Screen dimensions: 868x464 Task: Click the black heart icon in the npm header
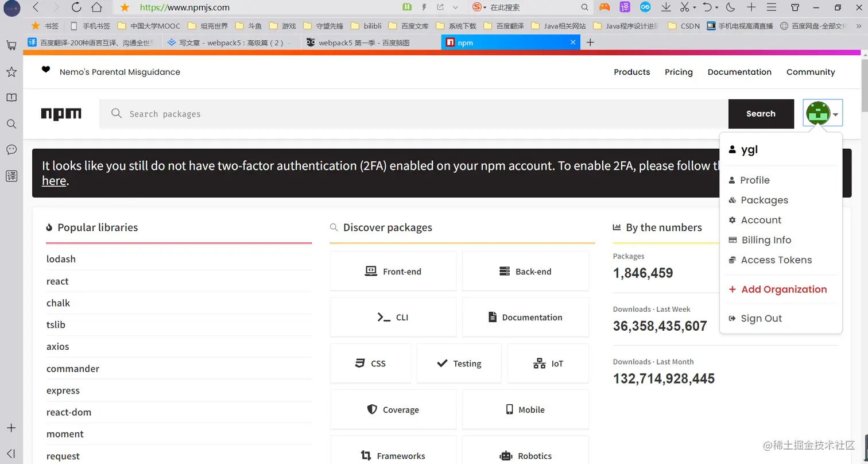click(46, 70)
